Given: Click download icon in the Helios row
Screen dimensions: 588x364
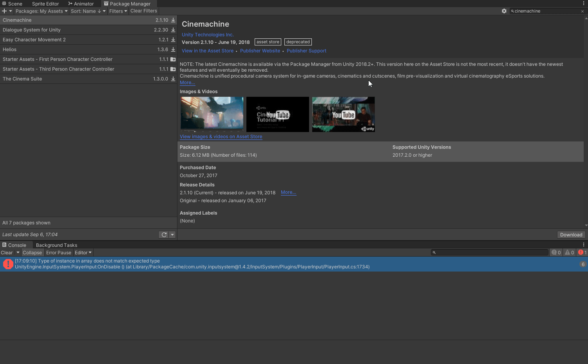Looking at the screenshot, I should click(x=173, y=49).
